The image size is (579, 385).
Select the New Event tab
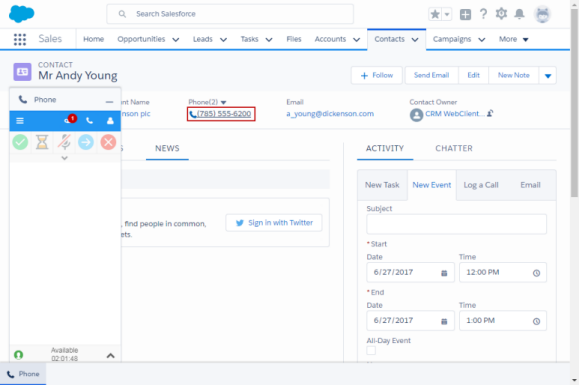(x=432, y=185)
